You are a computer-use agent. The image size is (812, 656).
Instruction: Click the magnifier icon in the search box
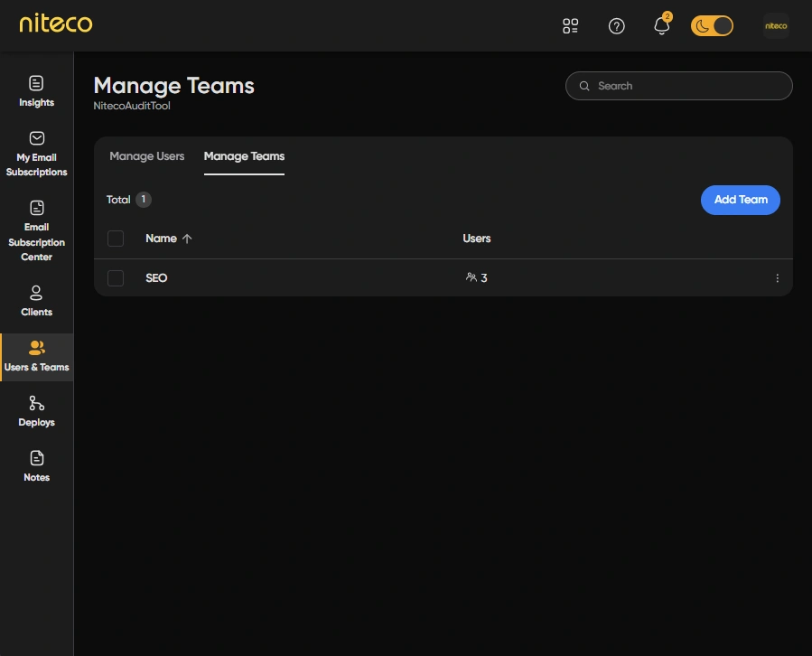point(584,86)
